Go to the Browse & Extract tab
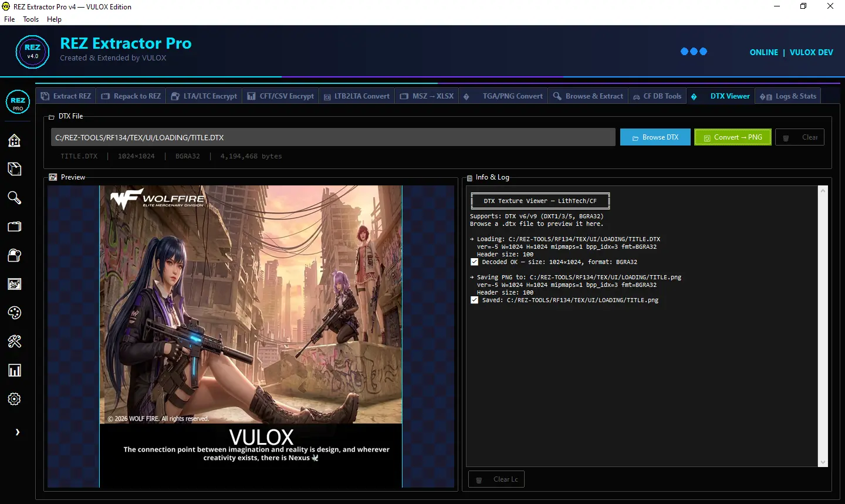 tap(589, 96)
